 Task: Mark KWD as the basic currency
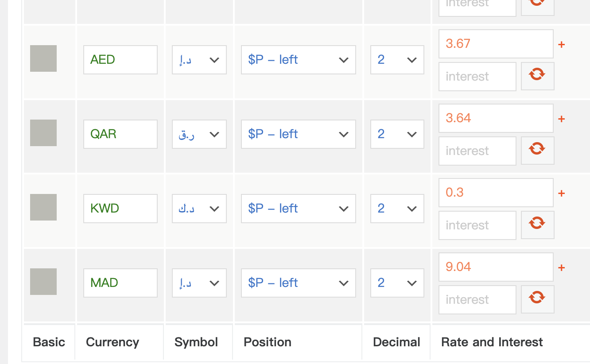coord(43,207)
